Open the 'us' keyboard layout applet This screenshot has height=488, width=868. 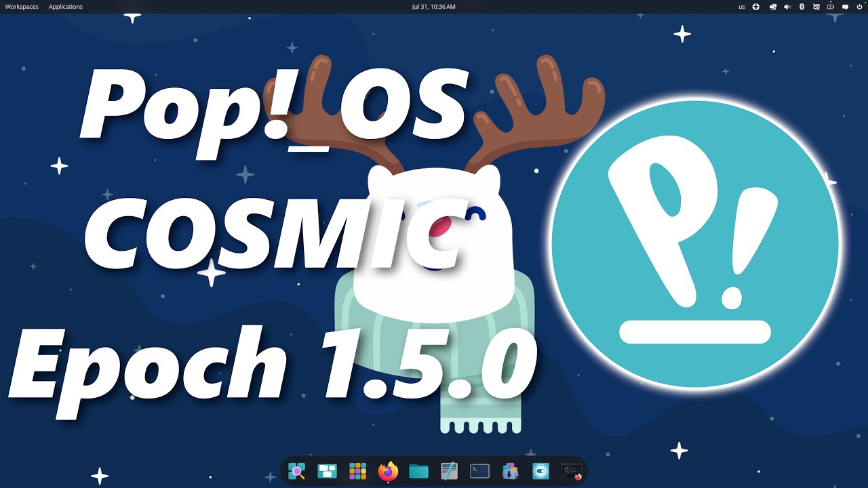pyautogui.click(x=742, y=7)
